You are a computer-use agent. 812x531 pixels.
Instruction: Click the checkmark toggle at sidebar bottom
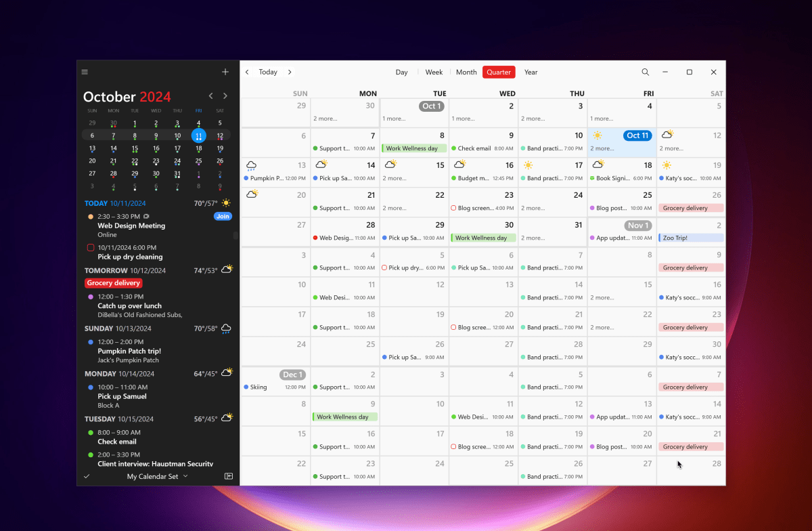85,476
